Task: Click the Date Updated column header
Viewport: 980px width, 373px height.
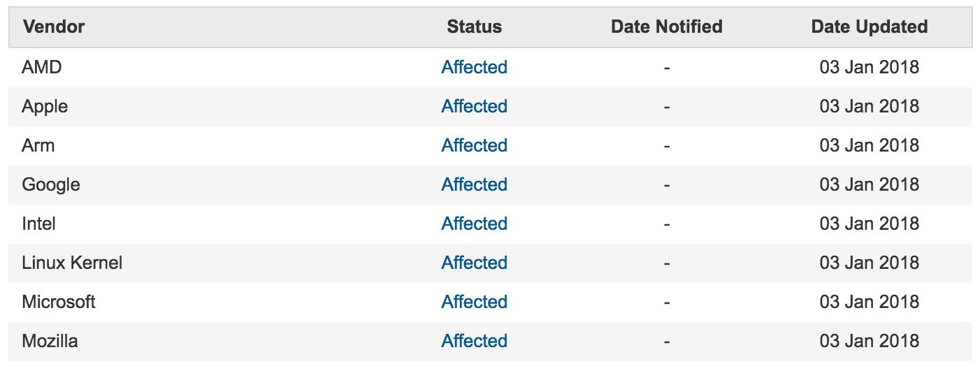Action: click(x=869, y=27)
